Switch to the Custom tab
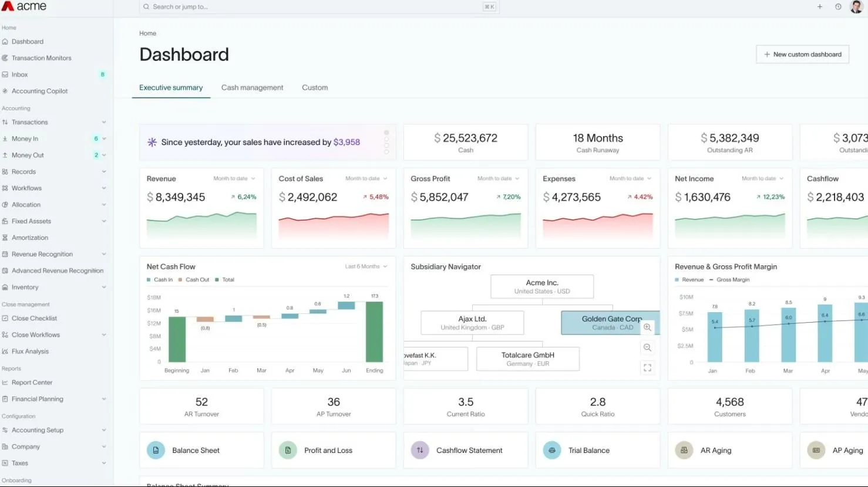 [x=315, y=87]
